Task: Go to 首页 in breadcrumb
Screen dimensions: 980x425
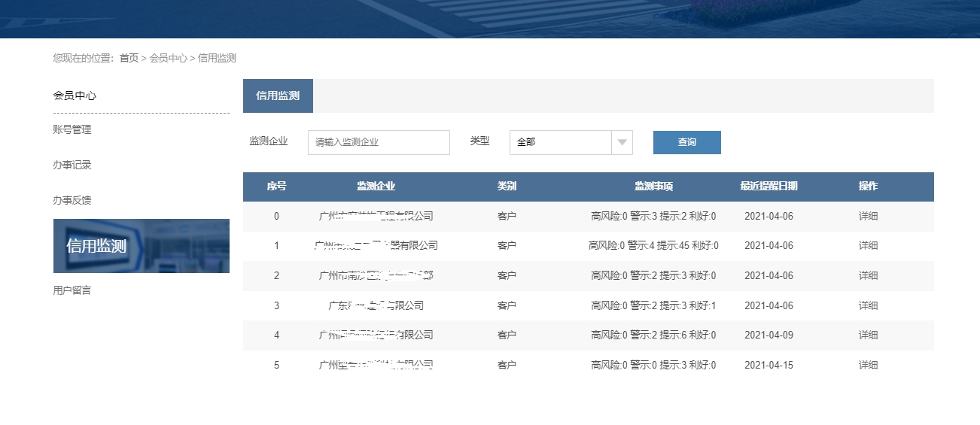Action: (129, 58)
